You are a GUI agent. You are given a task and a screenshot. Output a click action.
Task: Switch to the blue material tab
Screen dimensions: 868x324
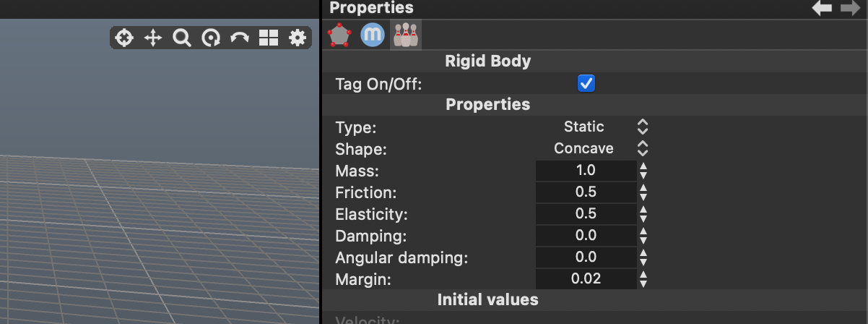click(x=373, y=35)
